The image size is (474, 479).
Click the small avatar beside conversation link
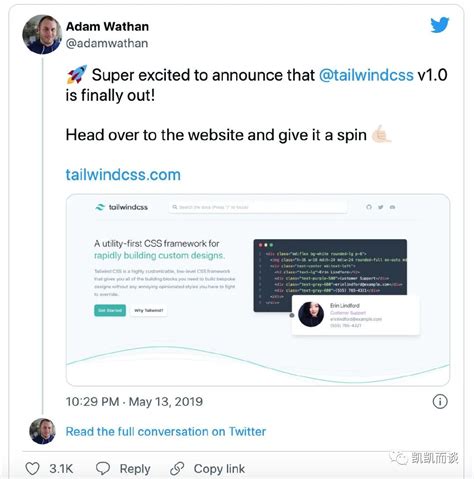click(42, 431)
